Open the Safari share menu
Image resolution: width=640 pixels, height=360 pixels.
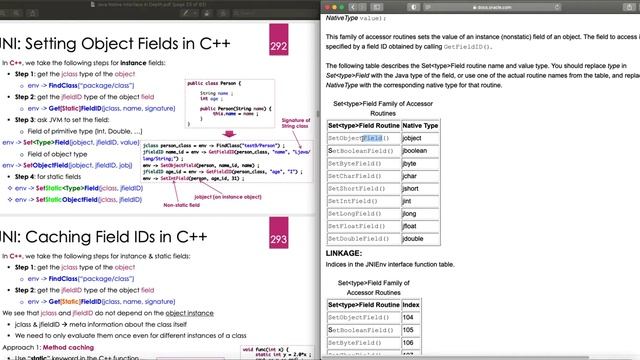point(629,7)
